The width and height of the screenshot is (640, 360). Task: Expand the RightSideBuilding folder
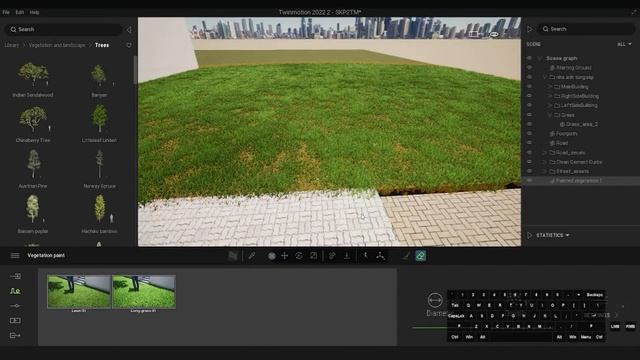click(x=550, y=96)
